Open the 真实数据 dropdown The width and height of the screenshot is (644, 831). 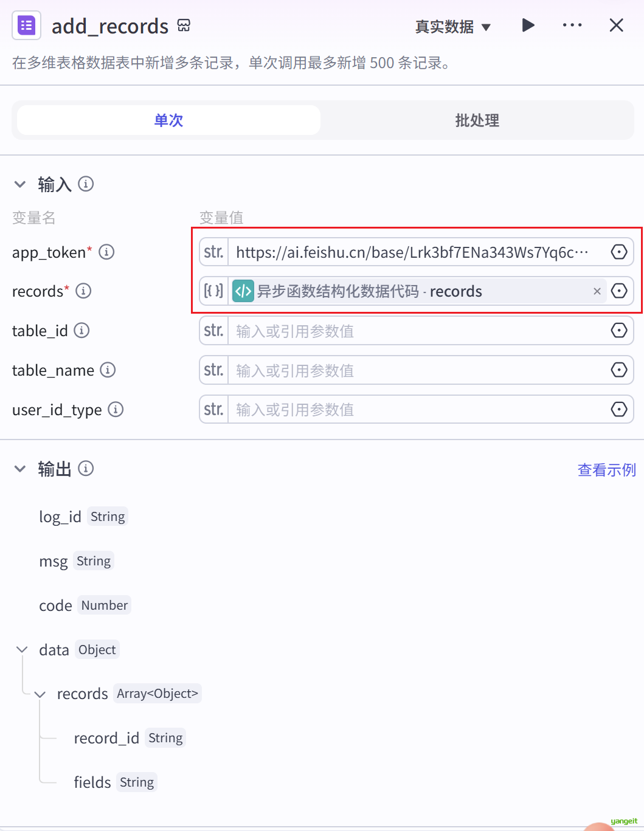(452, 27)
